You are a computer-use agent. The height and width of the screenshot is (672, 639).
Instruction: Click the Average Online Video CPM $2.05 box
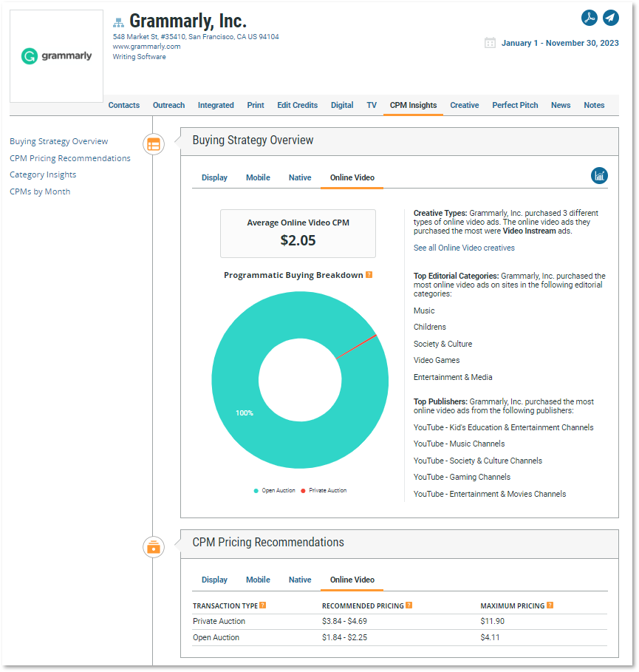tap(298, 234)
